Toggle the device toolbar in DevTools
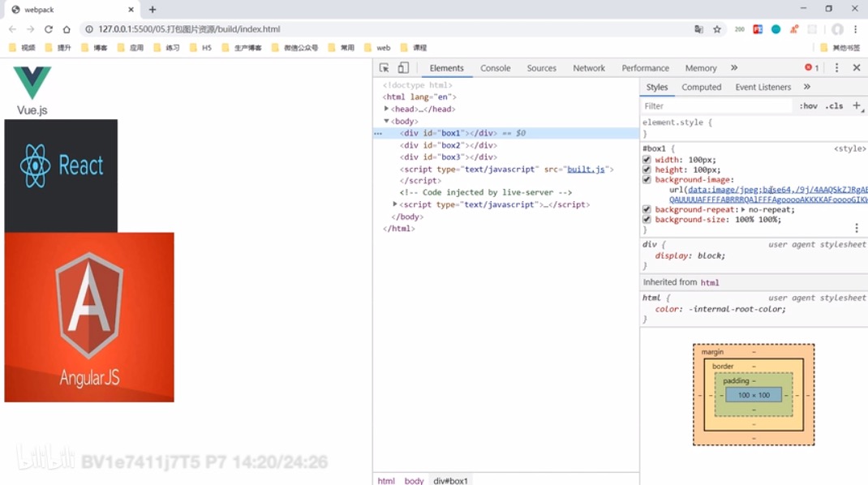Viewport: 868px width, 485px height. tap(403, 67)
